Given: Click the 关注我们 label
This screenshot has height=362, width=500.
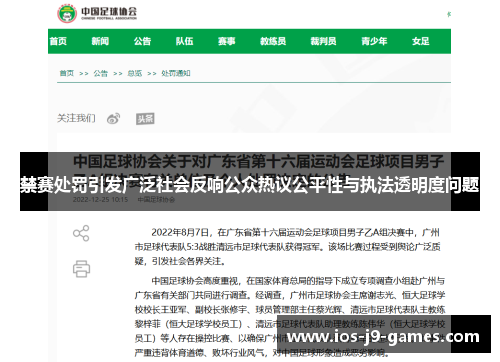Looking at the screenshot, I should [76, 118].
